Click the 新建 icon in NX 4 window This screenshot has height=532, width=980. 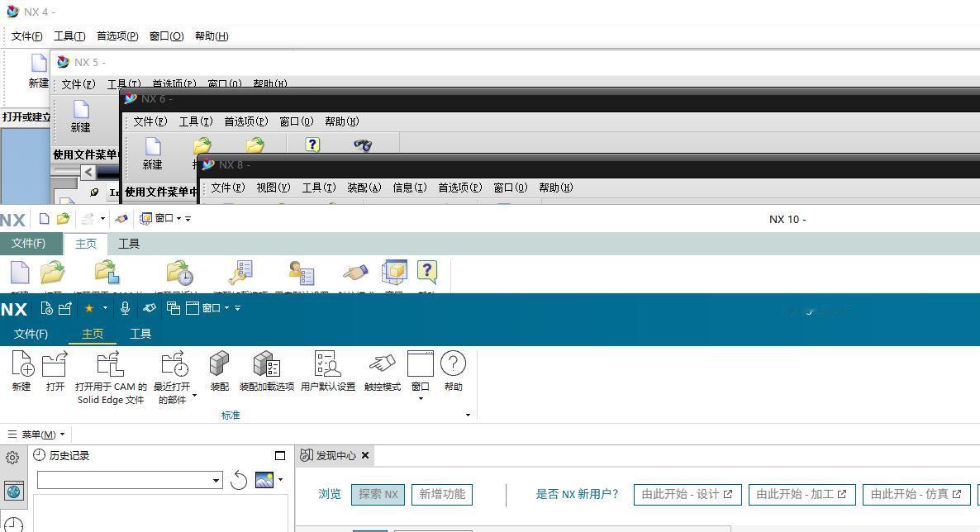point(39,64)
